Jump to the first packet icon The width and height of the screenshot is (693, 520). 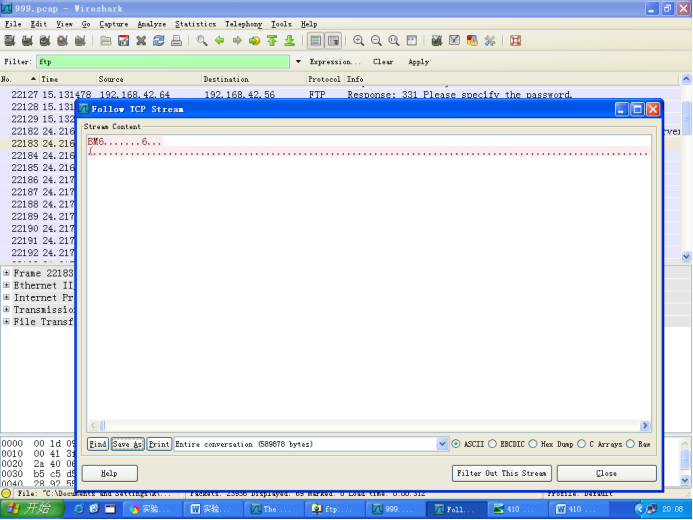[272, 41]
